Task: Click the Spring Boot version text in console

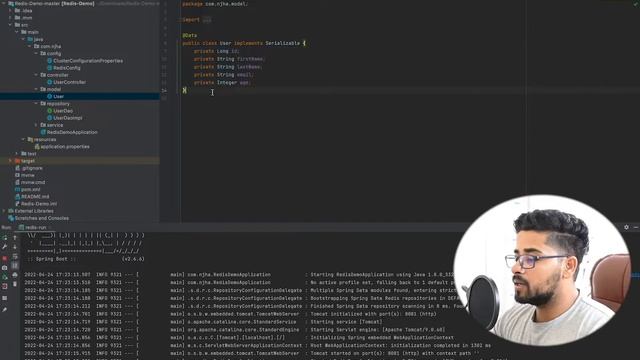Action: point(133,259)
